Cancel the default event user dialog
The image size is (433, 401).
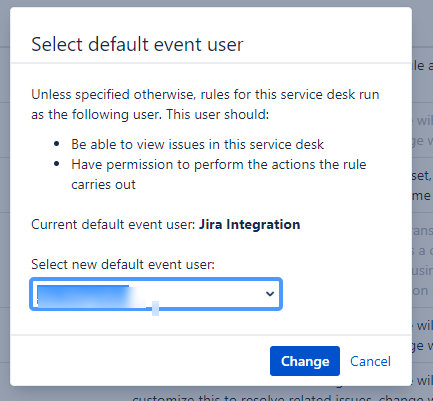(x=370, y=361)
